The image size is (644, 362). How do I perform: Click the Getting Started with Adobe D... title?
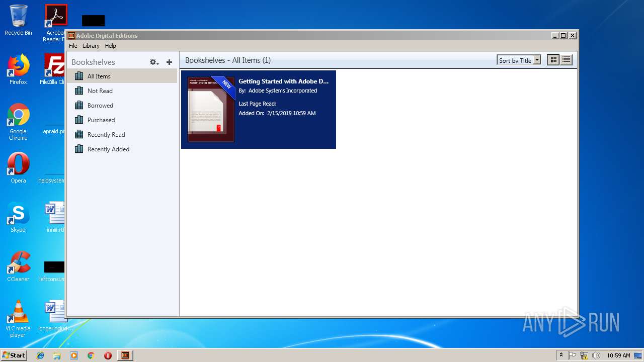coord(283,81)
